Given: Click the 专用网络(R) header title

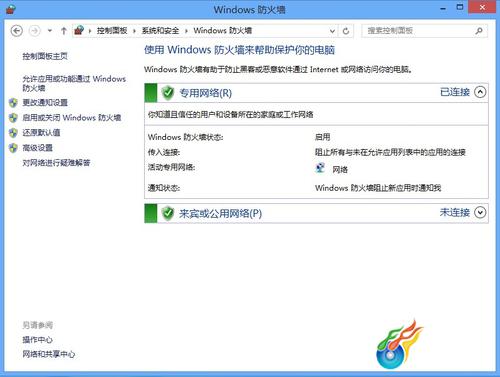Looking at the screenshot, I should [x=206, y=93].
